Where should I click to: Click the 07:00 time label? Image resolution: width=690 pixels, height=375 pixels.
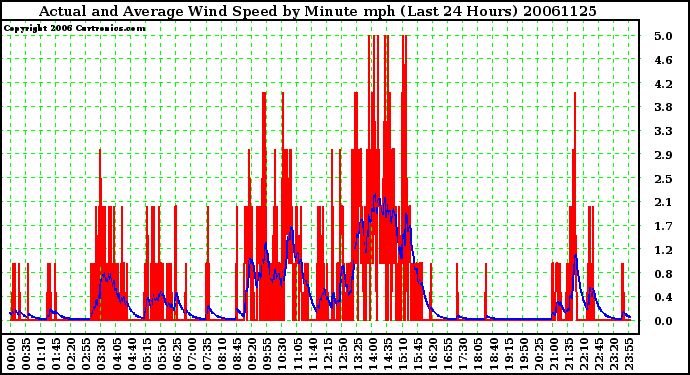click(191, 354)
